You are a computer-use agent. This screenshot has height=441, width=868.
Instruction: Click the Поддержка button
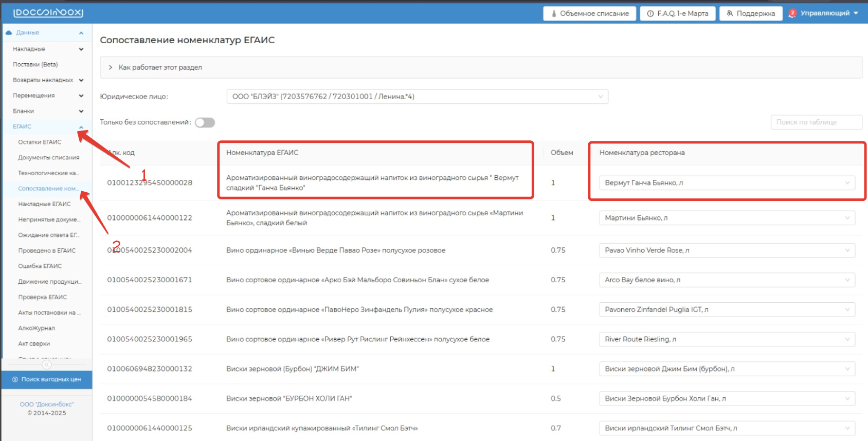click(751, 13)
